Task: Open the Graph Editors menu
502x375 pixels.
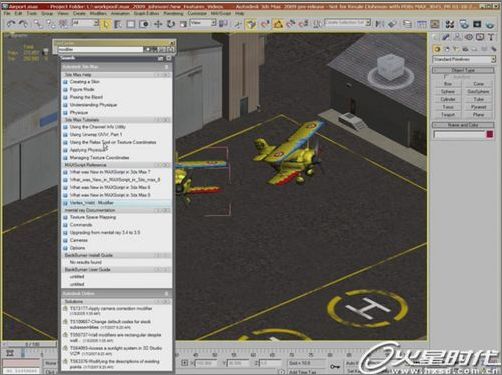Action: click(146, 13)
